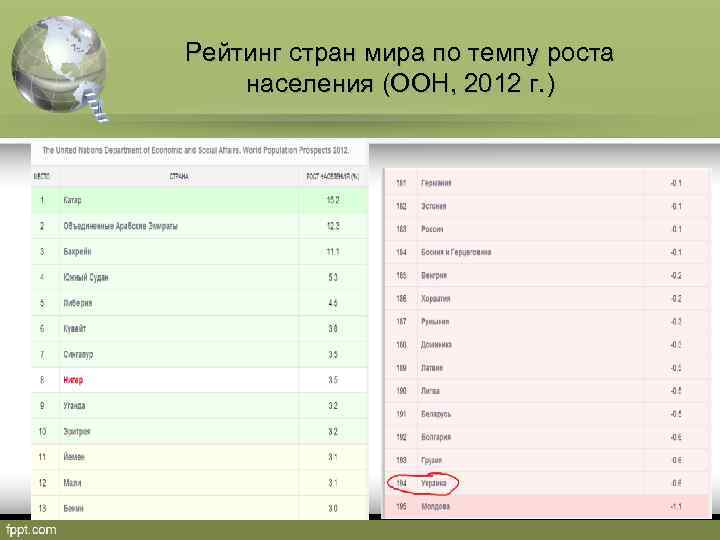Screen dimensions: 720x540
Task: Click growth value in Россия row
Action: point(676,229)
